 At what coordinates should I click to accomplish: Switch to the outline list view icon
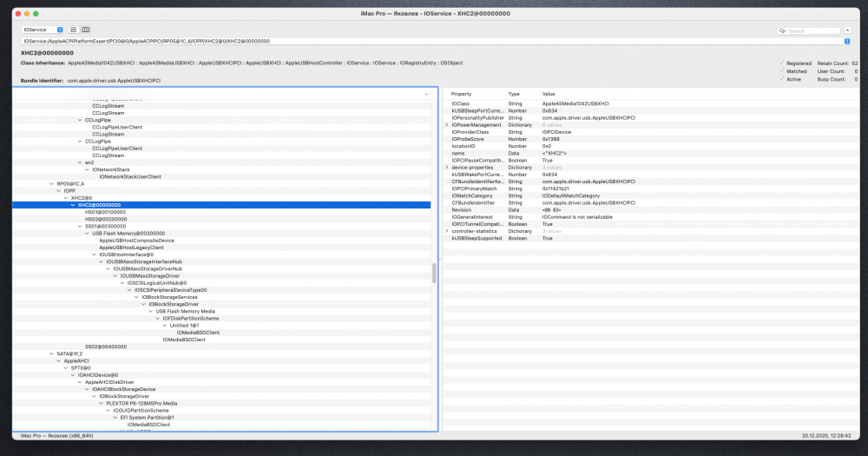point(73,30)
